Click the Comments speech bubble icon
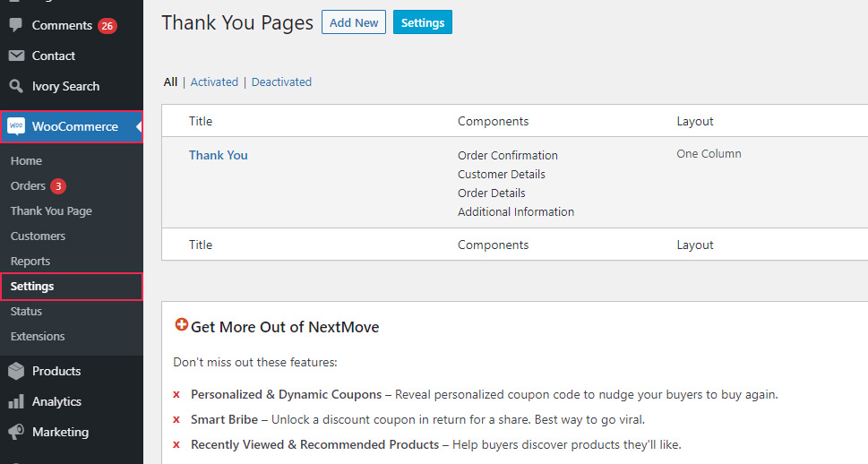868x464 pixels. tap(16, 25)
